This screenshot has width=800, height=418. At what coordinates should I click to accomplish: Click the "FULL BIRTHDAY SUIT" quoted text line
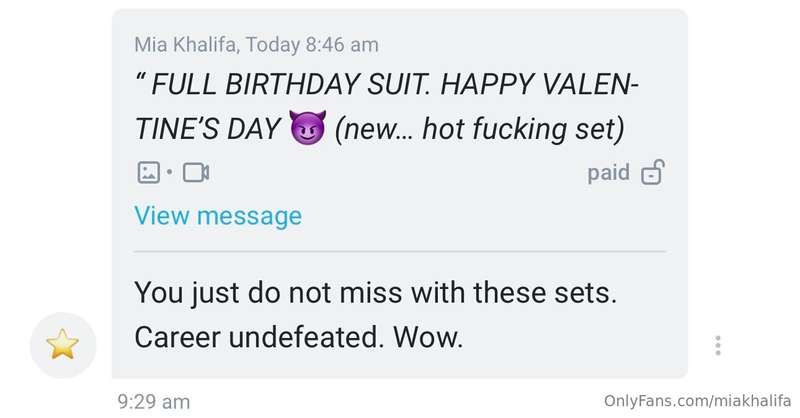click(x=387, y=84)
